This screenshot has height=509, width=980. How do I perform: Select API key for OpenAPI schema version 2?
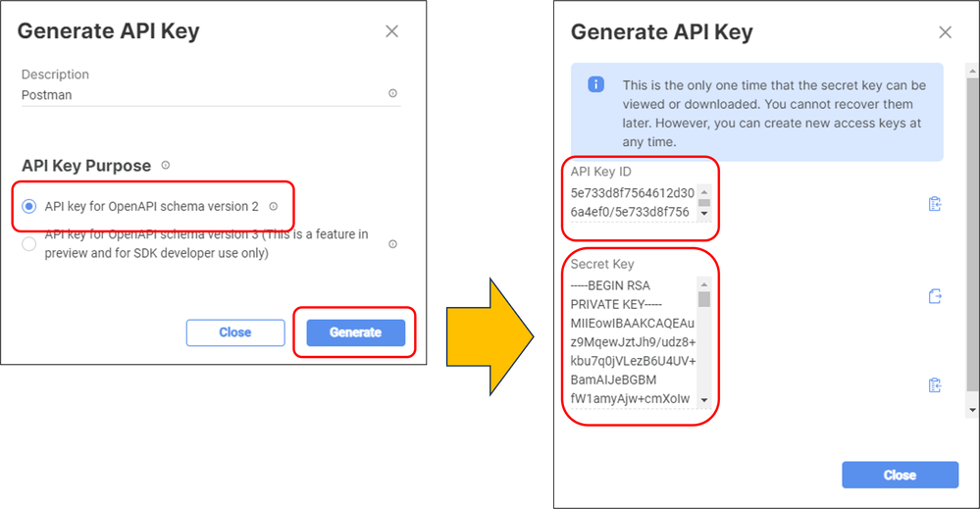click(28, 206)
